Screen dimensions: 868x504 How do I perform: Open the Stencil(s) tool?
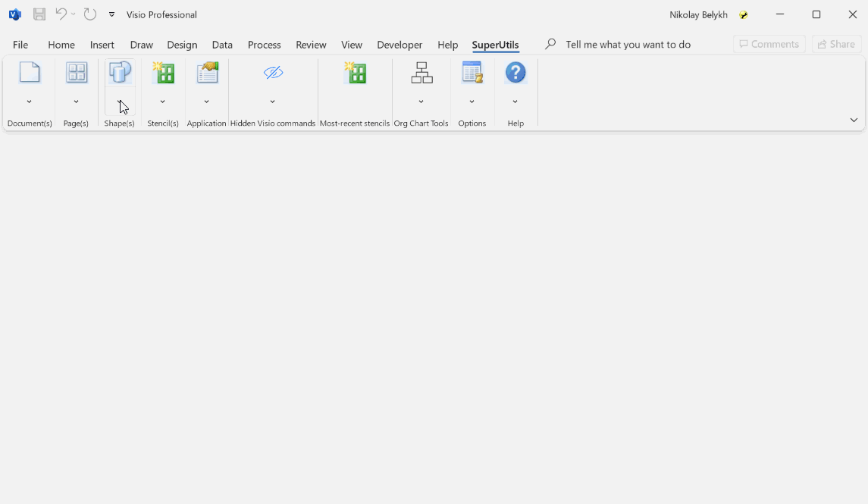[x=162, y=72]
